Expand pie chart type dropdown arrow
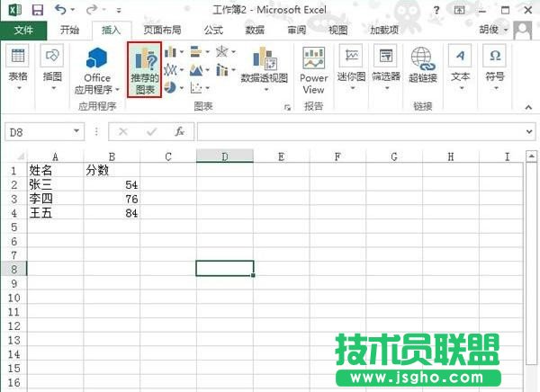Image resolution: width=540 pixels, height=392 pixels. click(x=182, y=88)
